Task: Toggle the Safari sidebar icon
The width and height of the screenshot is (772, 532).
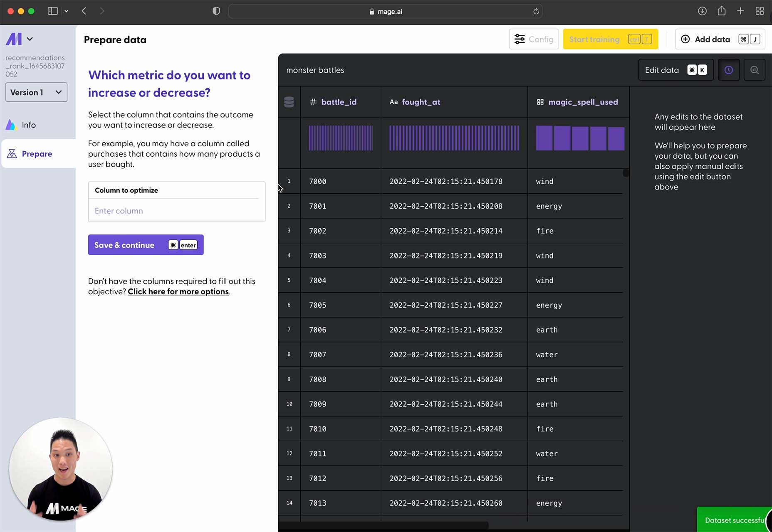Action: [x=52, y=11]
